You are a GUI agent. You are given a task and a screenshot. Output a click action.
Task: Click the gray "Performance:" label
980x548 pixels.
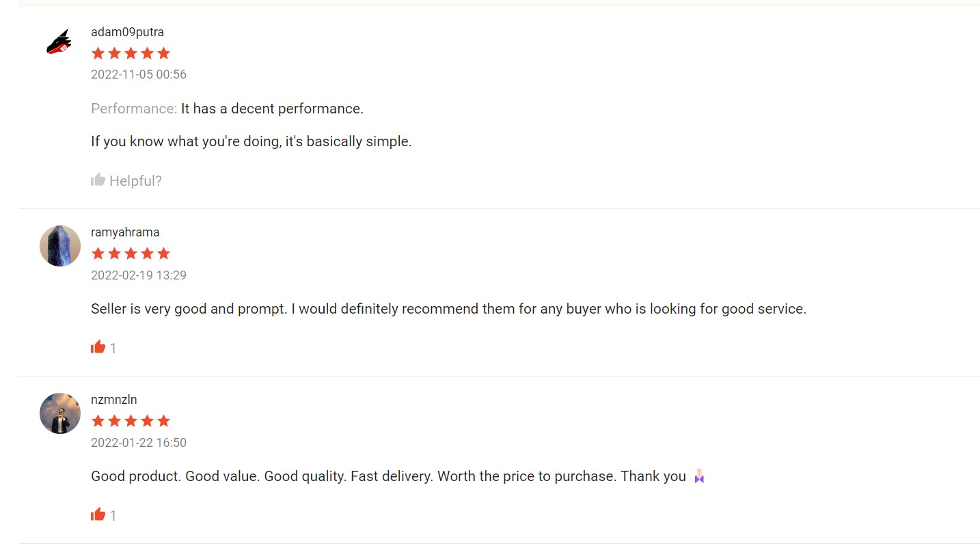(134, 109)
